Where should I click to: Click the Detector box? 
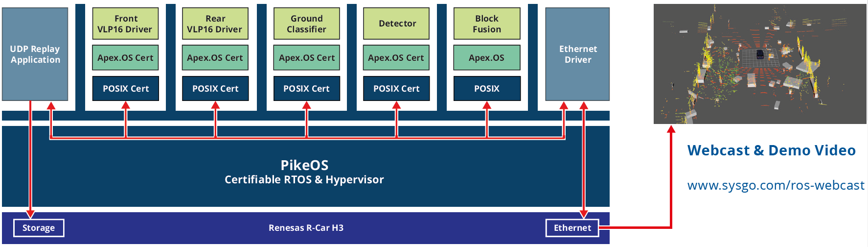(x=396, y=24)
